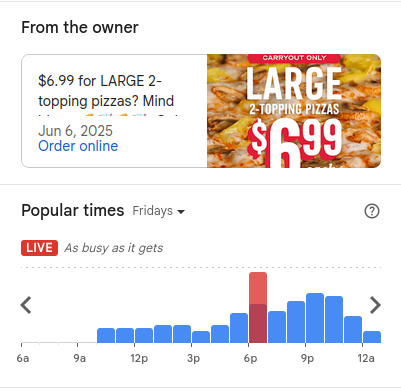The image size is (401, 392).
Task: Select the 12a bar in the chart
Action: pos(372,337)
